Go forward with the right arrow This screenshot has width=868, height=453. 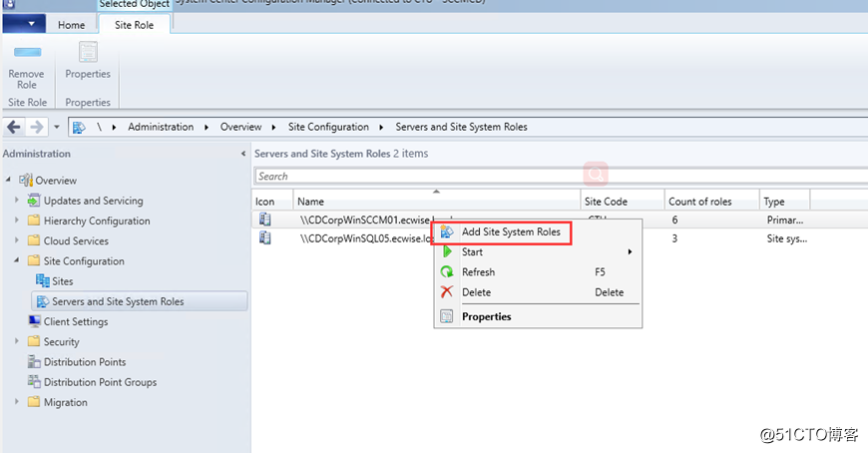[x=37, y=128]
